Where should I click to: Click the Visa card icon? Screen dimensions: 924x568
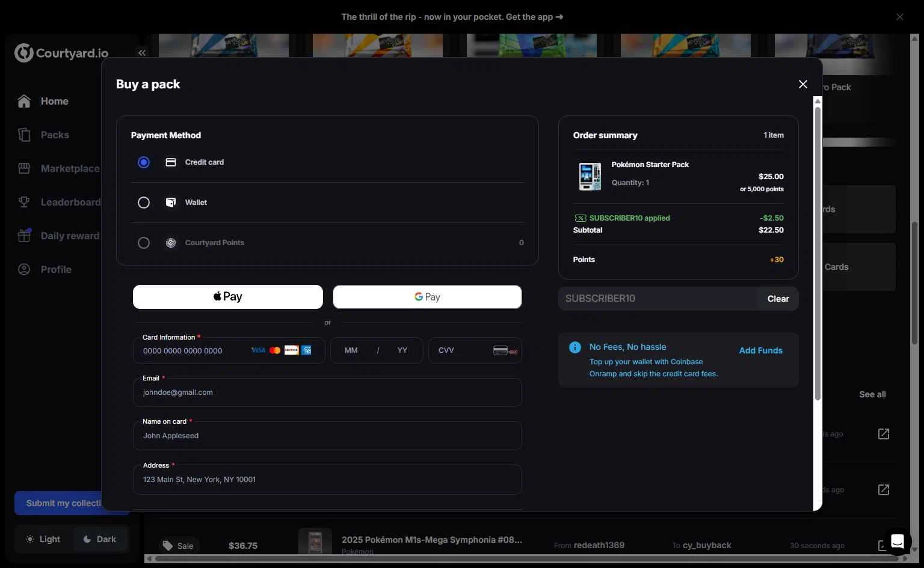pyautogui.click(x=258, y=350)
